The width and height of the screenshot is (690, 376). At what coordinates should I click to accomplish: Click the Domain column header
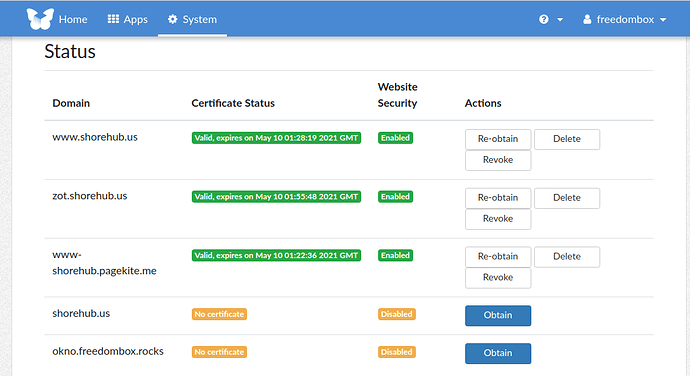71,103
